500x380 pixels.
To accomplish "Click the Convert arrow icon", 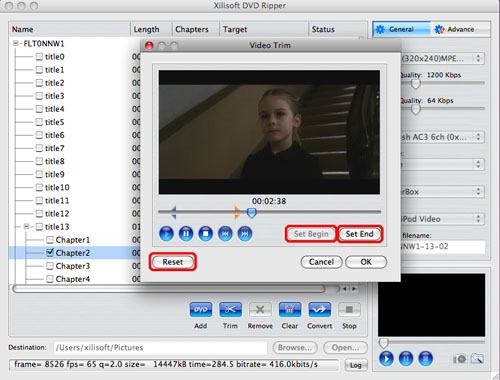I will click(319, 310).
